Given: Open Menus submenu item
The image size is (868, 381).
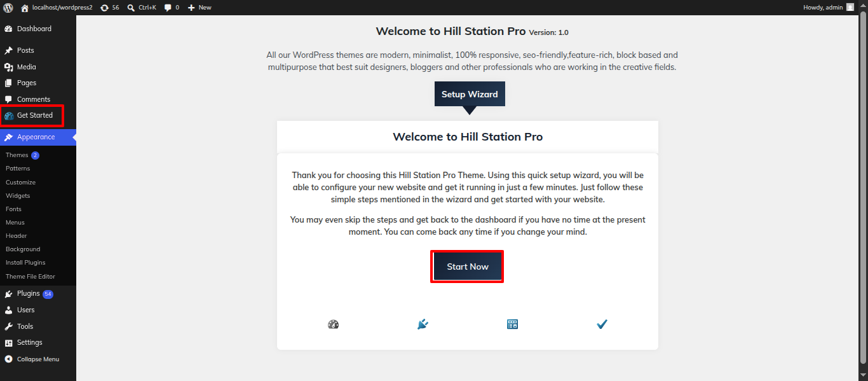Looking at the screenshot, I should point(15,223).
